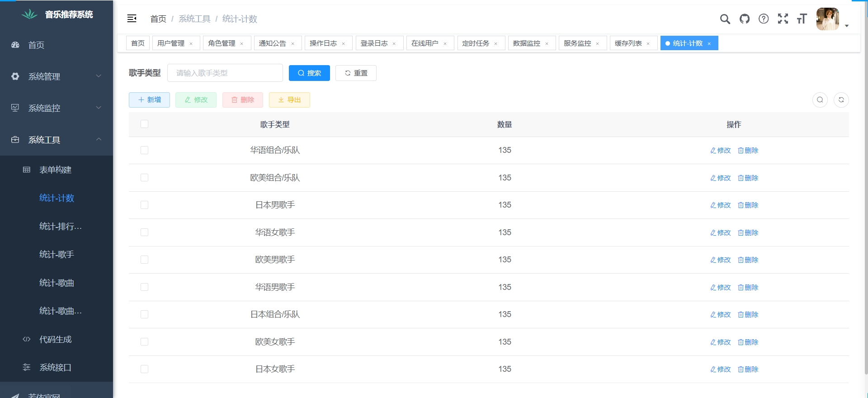
Task: Hide the search bar with round magnifier icon
Action: point(820,100)
